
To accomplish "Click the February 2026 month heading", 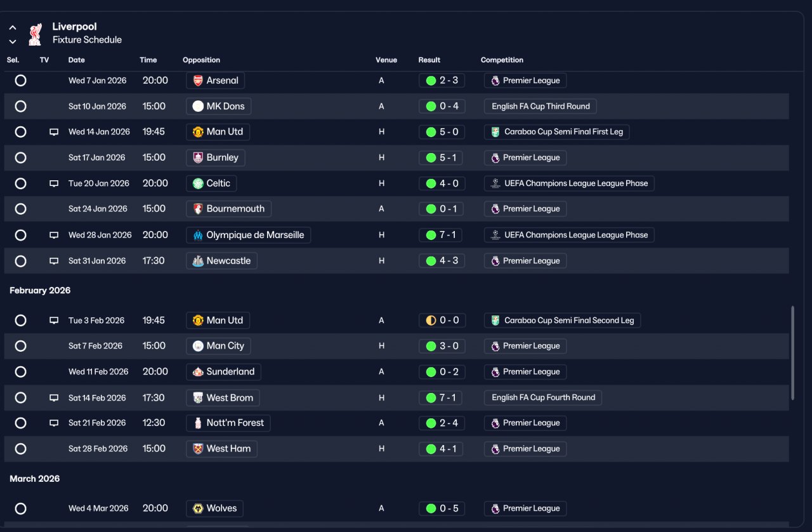I will tap(40, 291).
